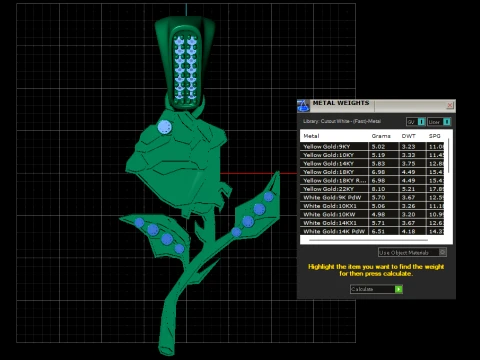Viewport: 480px width, 360px height.
Task: Click the green arrow beside Calculate
Action: pos(398,289)
